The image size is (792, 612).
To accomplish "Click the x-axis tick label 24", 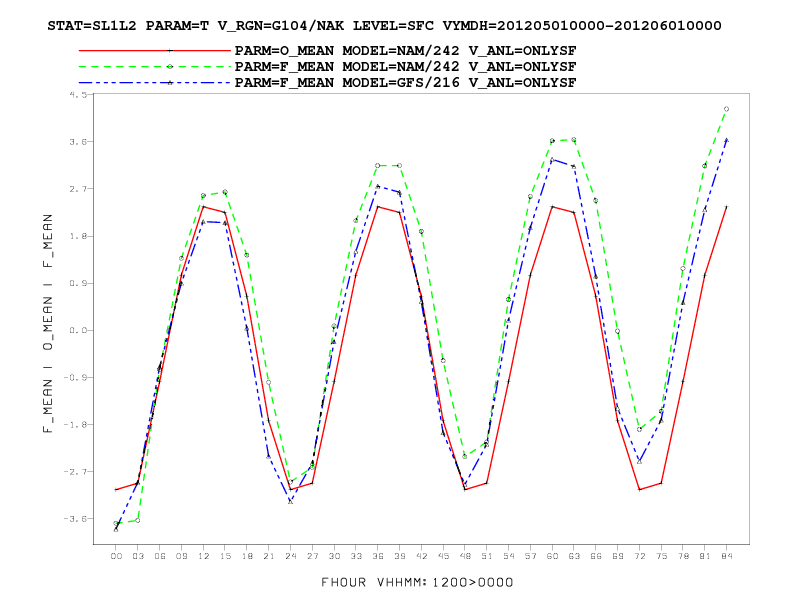I will [290, 556].
